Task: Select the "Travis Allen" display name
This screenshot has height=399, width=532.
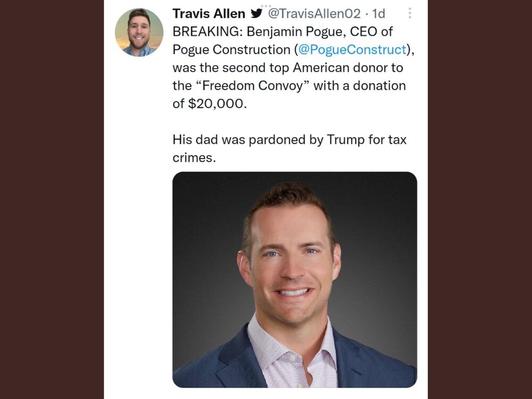Action: pyautogui.click(x=209, y=14)
